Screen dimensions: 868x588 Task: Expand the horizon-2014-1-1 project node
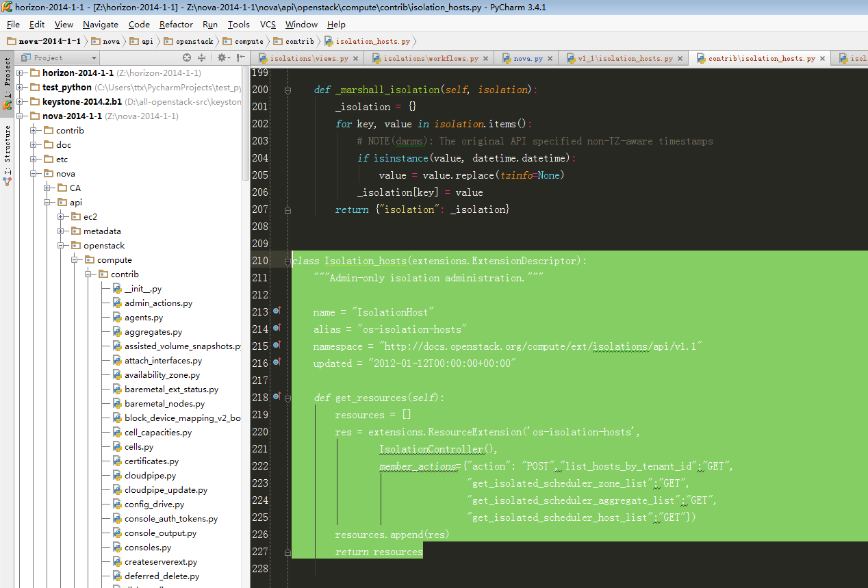(x=21, y=73)
